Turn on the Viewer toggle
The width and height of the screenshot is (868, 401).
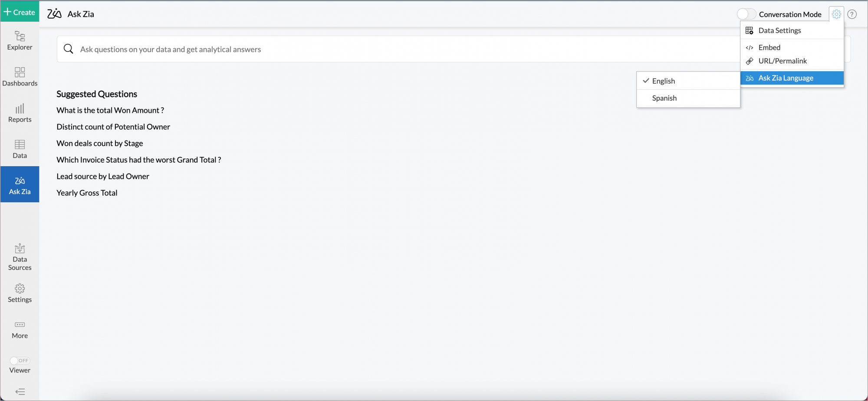pos(20,360)
